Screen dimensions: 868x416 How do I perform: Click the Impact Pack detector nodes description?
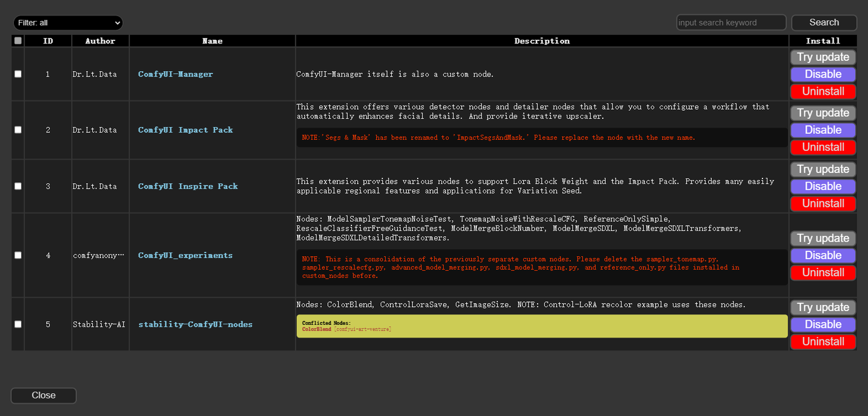pyautogui.click(x=533, y=112)
